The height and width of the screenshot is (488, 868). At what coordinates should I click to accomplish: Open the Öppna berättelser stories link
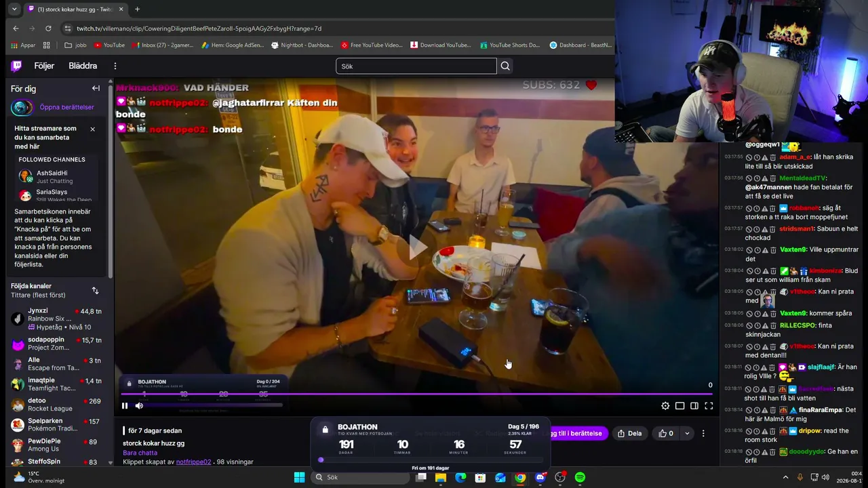pos(66,107)
